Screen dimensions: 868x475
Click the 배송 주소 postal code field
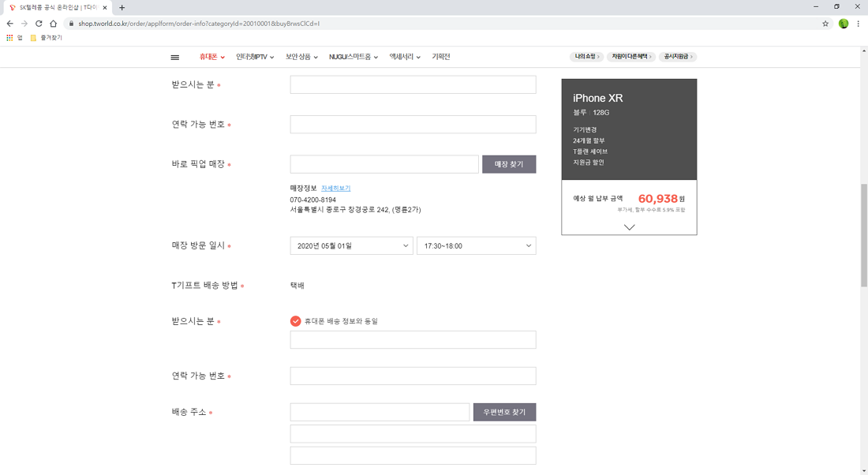380,413
